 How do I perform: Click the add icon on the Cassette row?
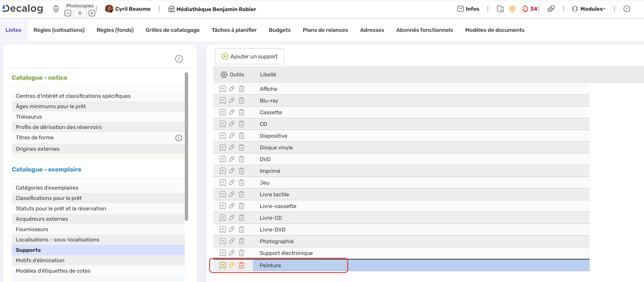click(223, 112)
